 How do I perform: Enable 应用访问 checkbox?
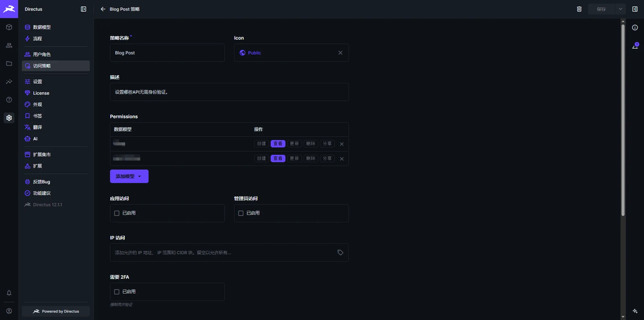click(117, 213)
